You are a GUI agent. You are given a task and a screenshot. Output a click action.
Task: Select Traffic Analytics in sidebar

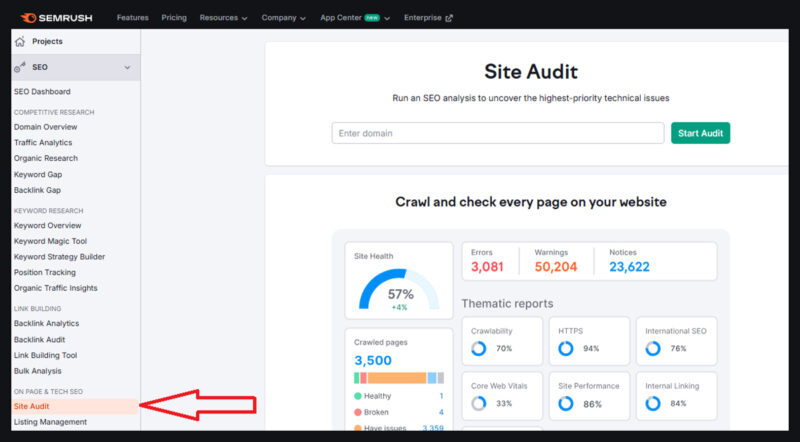click(x=43, y=142)
